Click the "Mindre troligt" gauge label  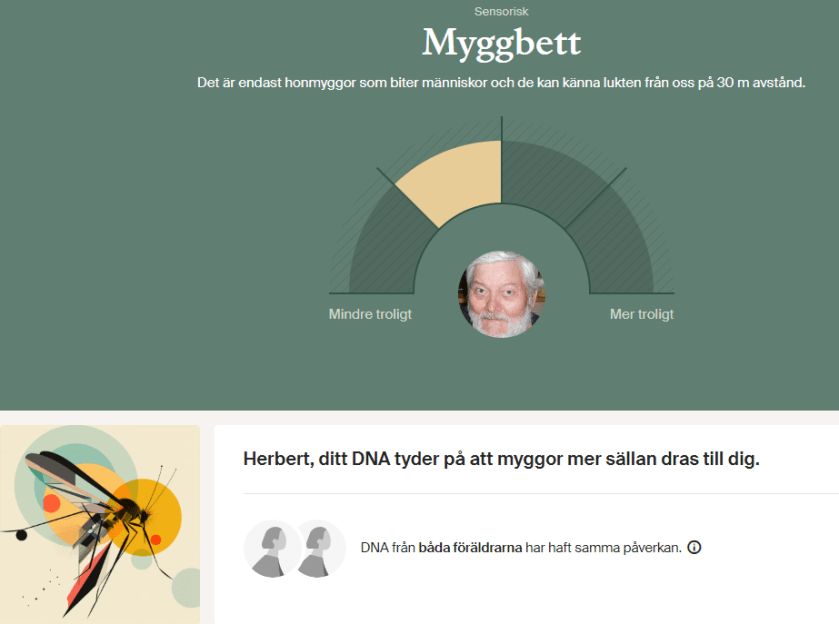click(370, 314)
